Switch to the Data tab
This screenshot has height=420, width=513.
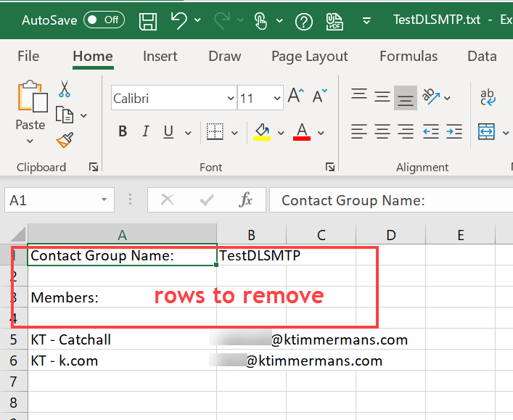[482, 57]
